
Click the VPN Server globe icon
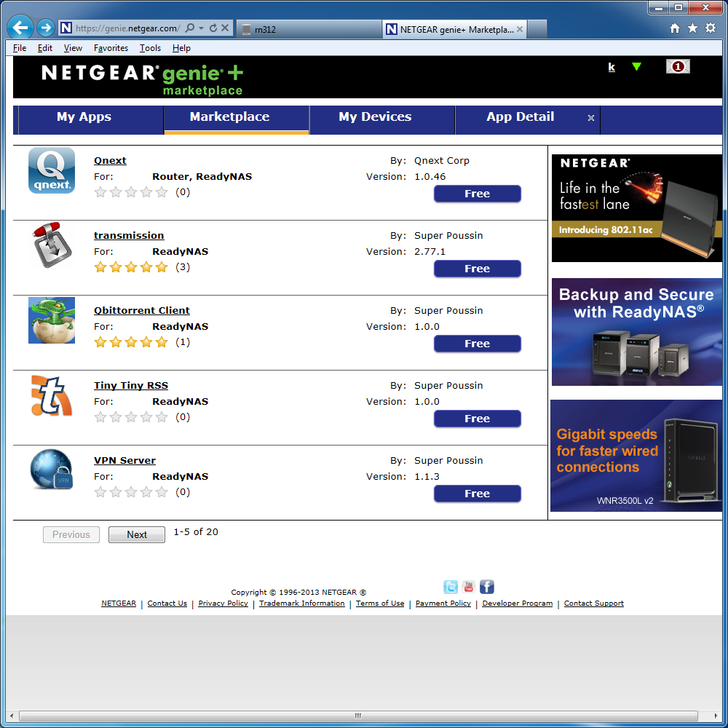pos(52,470)
